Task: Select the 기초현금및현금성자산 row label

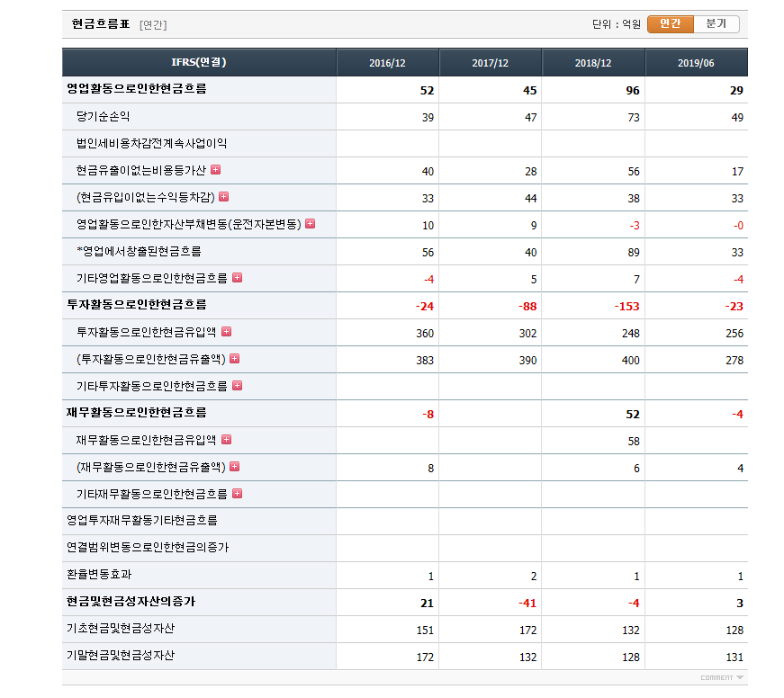Action: click(121, 629)
